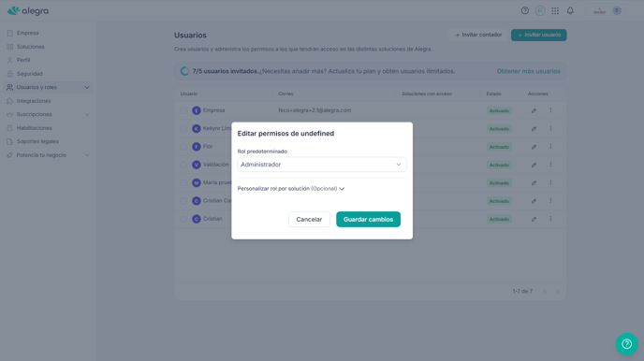Open the floating help chat bubble

(627, 344)
